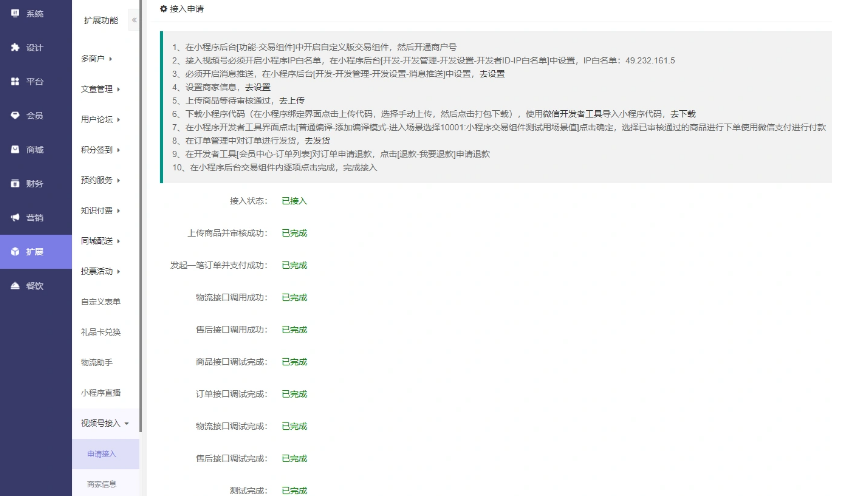
Task: Click 已完成 next to 售后接口调试完成
Action: pyautogui.click(x=294, y=458)
